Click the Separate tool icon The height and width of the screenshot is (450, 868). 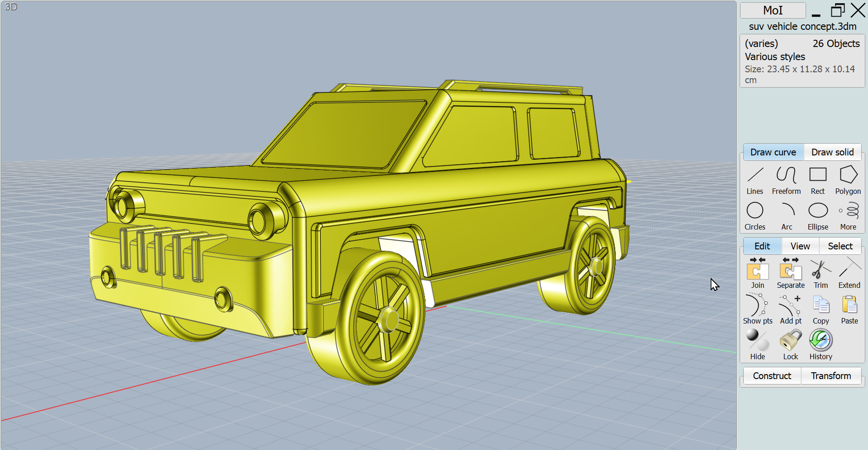click(791, 273)
